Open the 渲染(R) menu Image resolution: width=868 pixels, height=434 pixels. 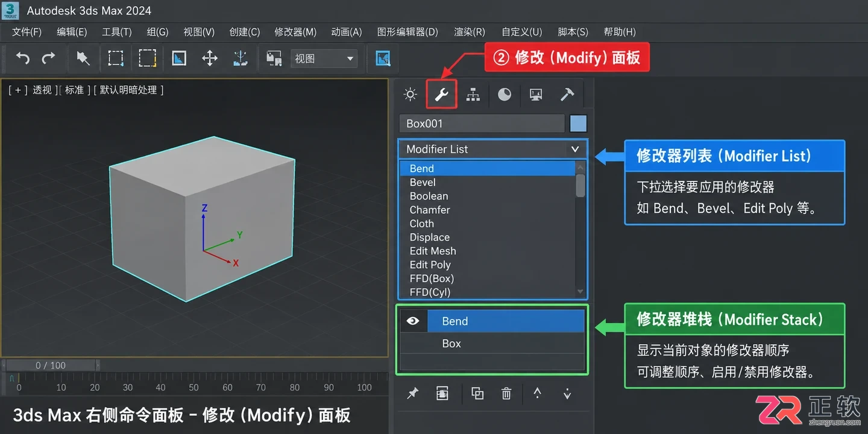(x=470, y=32)
